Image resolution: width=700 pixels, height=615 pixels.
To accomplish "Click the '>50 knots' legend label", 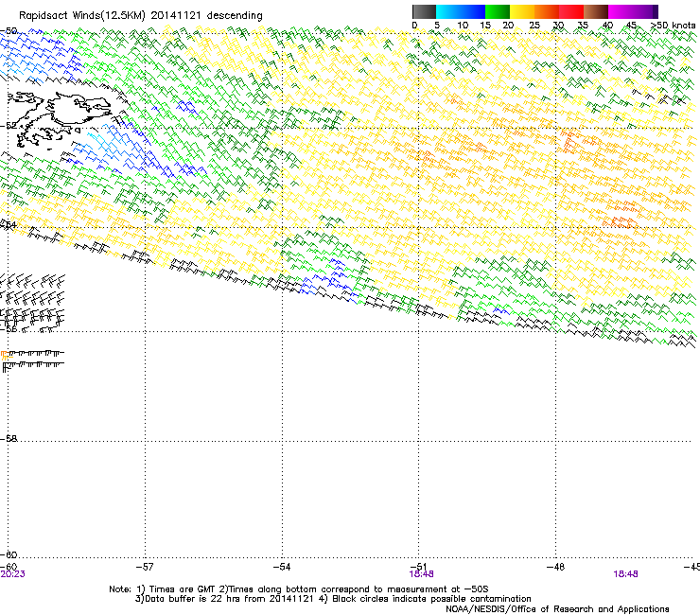I will click(x=674, y=26).
